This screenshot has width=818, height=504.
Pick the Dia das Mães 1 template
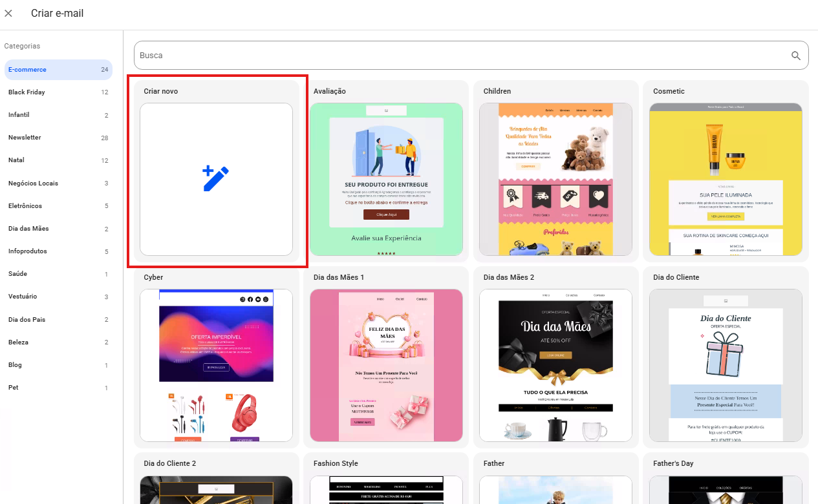click(x=386, y=365)
